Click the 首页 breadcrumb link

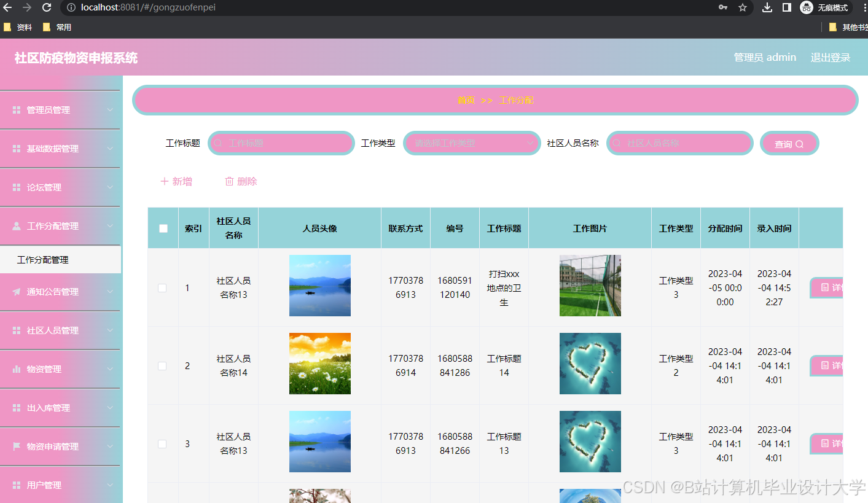point(466,100)
